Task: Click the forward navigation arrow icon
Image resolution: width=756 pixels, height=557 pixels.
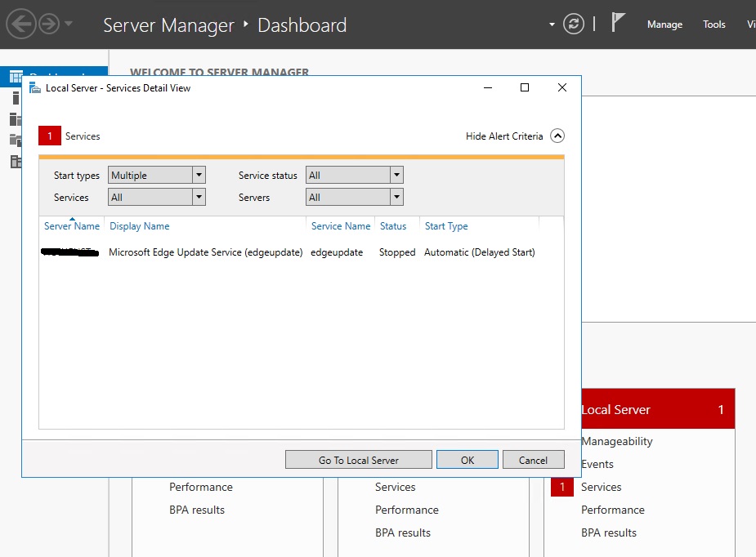Action: click(49, 24)
